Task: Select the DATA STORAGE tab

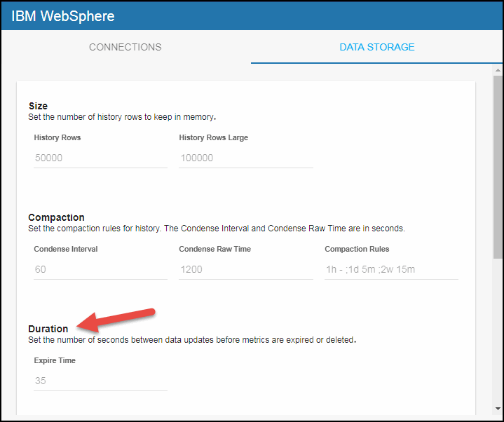Action: (x=376, y=47)
